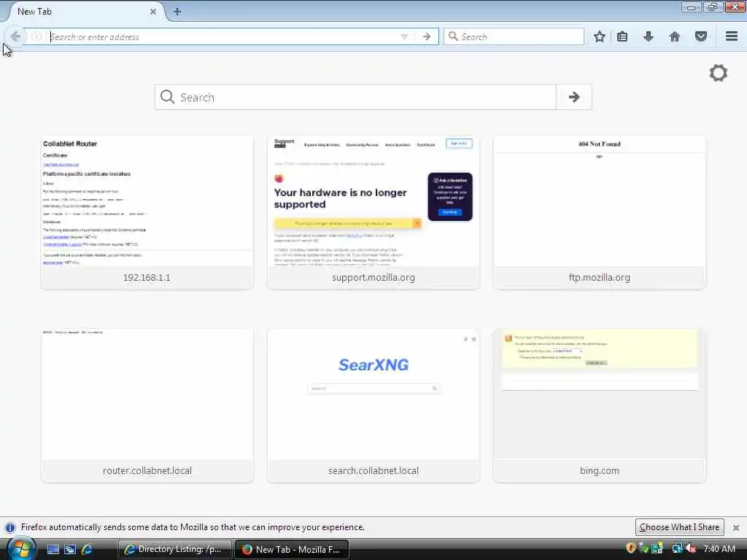Submit search with the arrow button

[574, 97]
